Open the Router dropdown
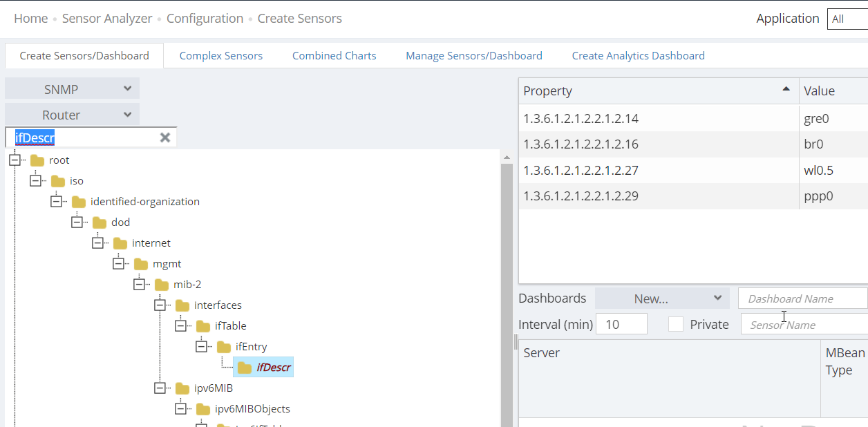Viewport: 868px width, 427px height. point(72,115)
